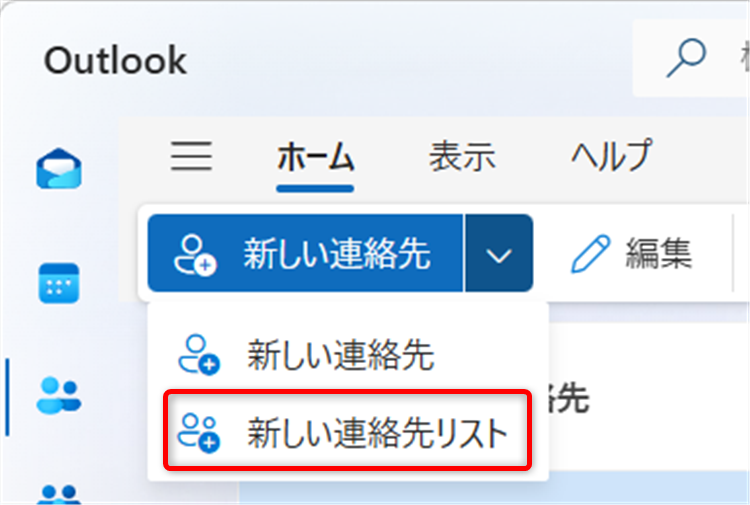Click the blue 新しい連絡先 button
This screenshot has height=505, width=750.
point(305,253)
